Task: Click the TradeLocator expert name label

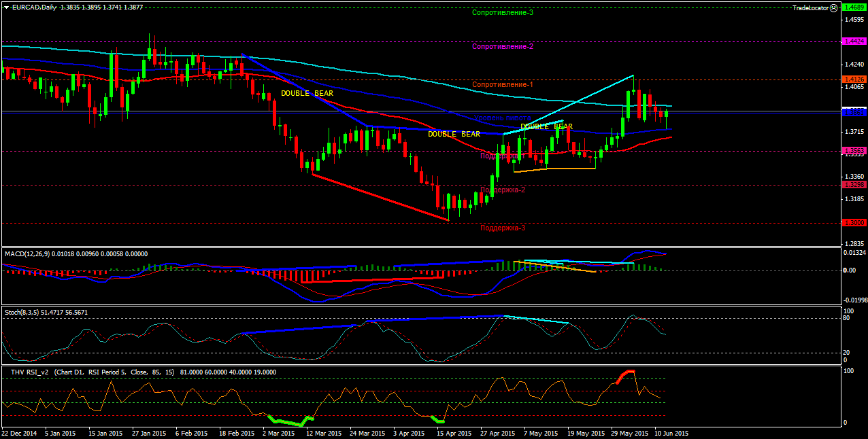Action: 811,7
